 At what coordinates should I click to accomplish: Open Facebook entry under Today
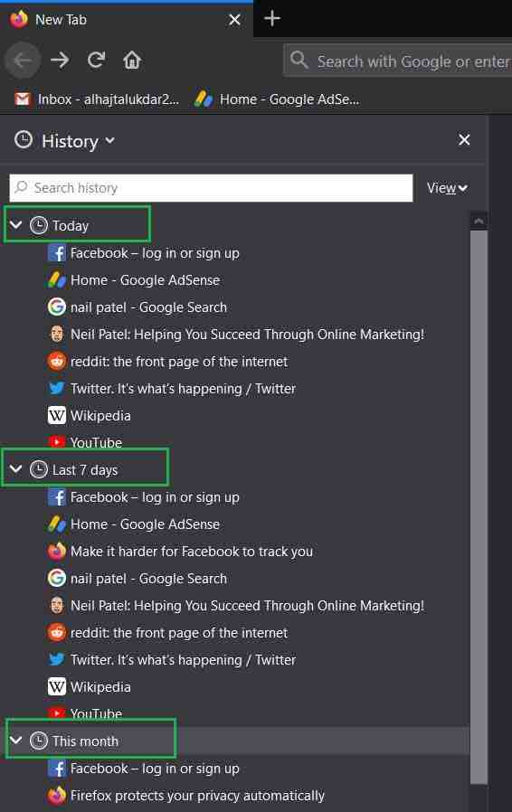(x=144, y=253)
